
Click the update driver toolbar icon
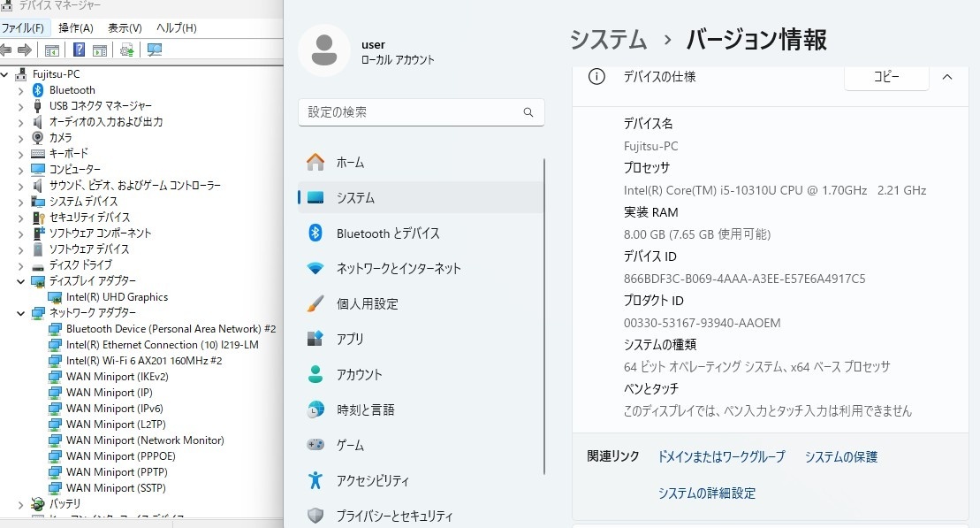[x=127, y=50]
